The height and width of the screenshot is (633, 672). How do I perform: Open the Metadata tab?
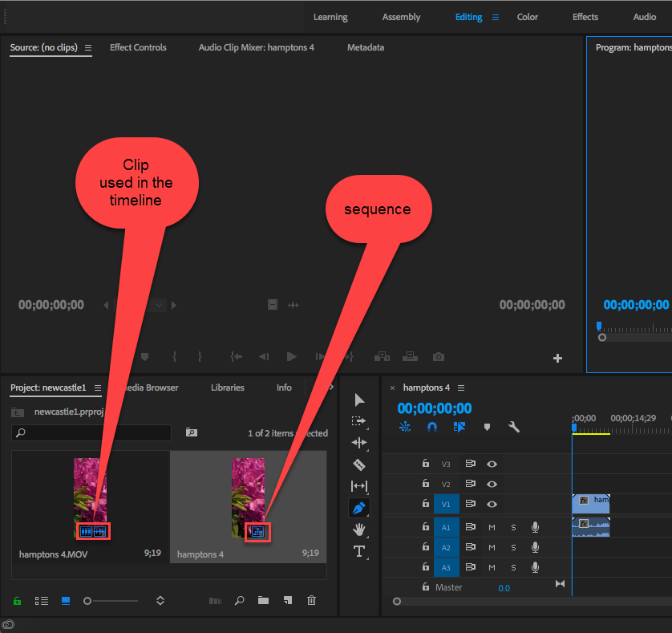pos(366,47)
